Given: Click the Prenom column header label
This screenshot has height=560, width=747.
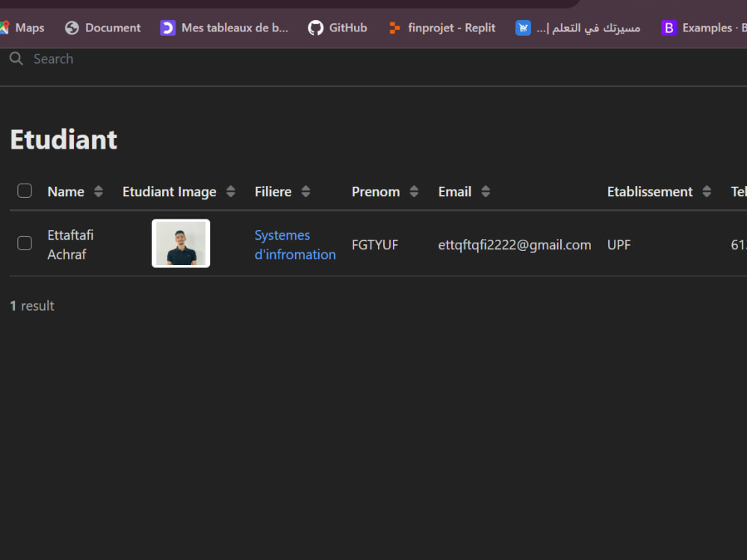Looking at the screenshot, I should click(x=376, y=191).
